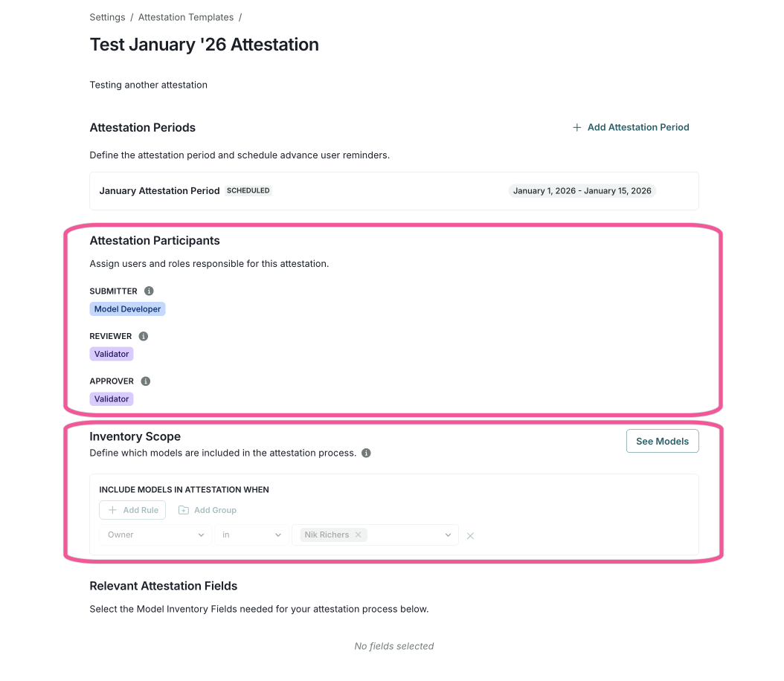Click the Reviewer info icon
This screenshot has width=784, height=681.
(x=142, y=335)
